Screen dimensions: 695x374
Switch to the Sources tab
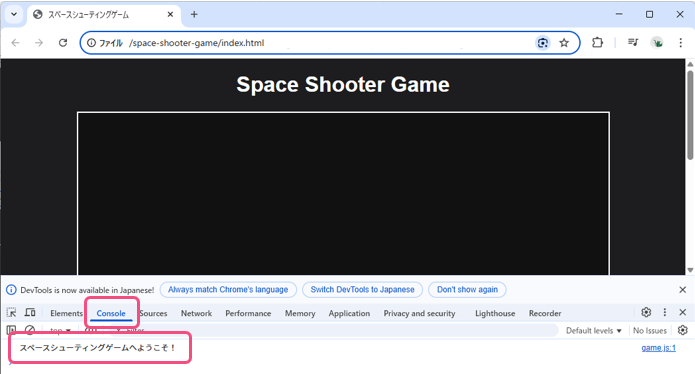(153, 313)
